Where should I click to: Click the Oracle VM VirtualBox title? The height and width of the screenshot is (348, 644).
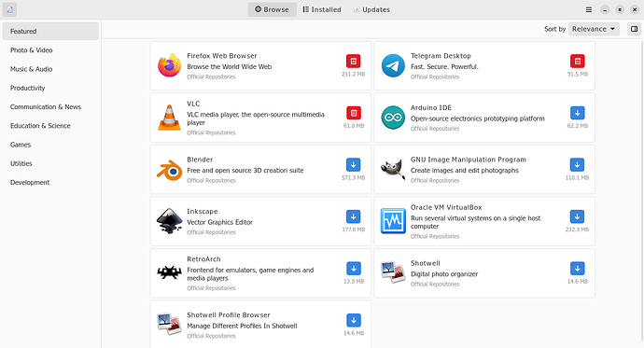tap(446, 207)
